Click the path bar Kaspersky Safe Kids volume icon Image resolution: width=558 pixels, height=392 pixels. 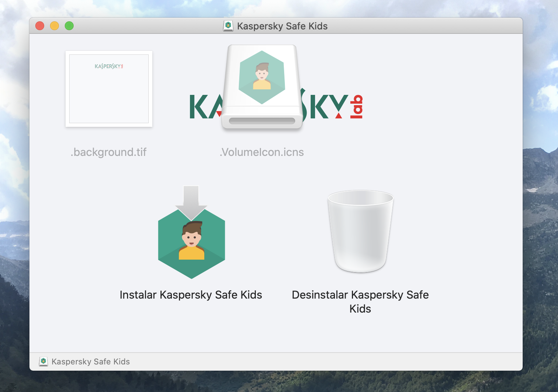pyautogui.click(x=43, y=361)
